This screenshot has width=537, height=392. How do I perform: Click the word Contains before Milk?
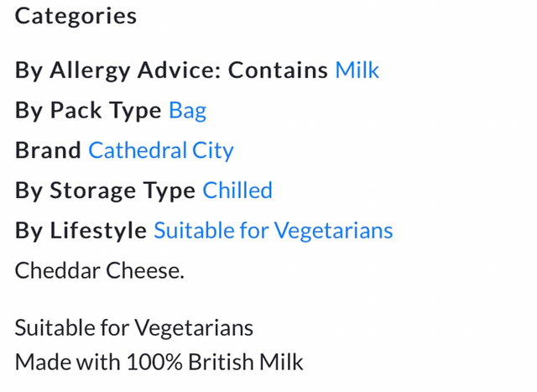tap(278, 70)
